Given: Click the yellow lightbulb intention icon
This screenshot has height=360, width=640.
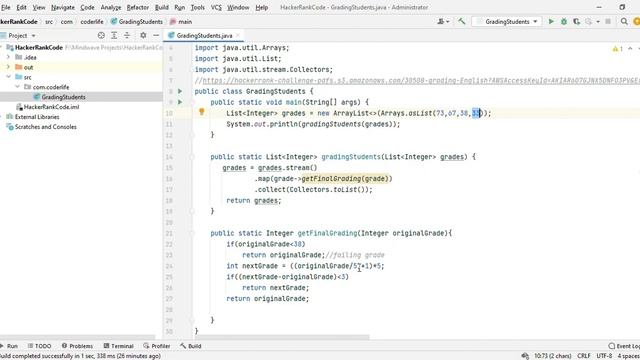Looking at the screenshot, I should (x=201, y=111).
